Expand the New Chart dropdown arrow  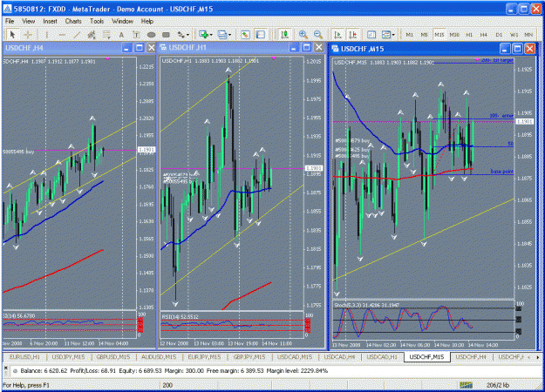click(211, 35)
